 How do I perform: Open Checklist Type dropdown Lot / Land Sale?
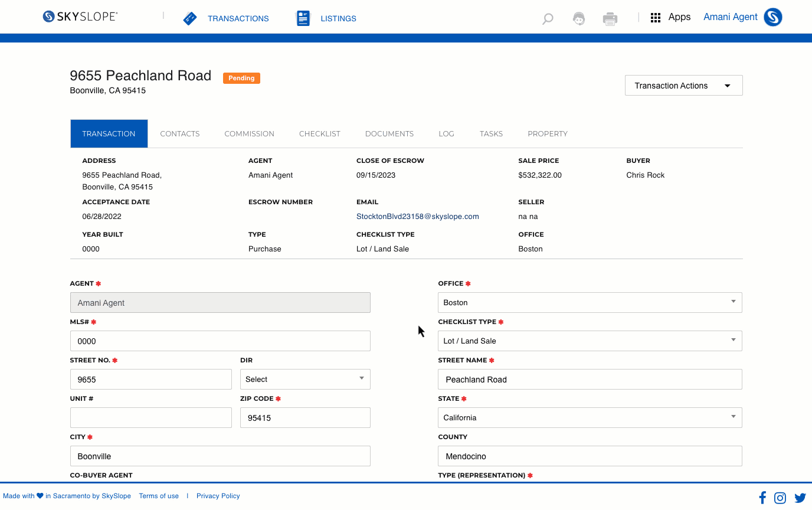click(590, 341)
